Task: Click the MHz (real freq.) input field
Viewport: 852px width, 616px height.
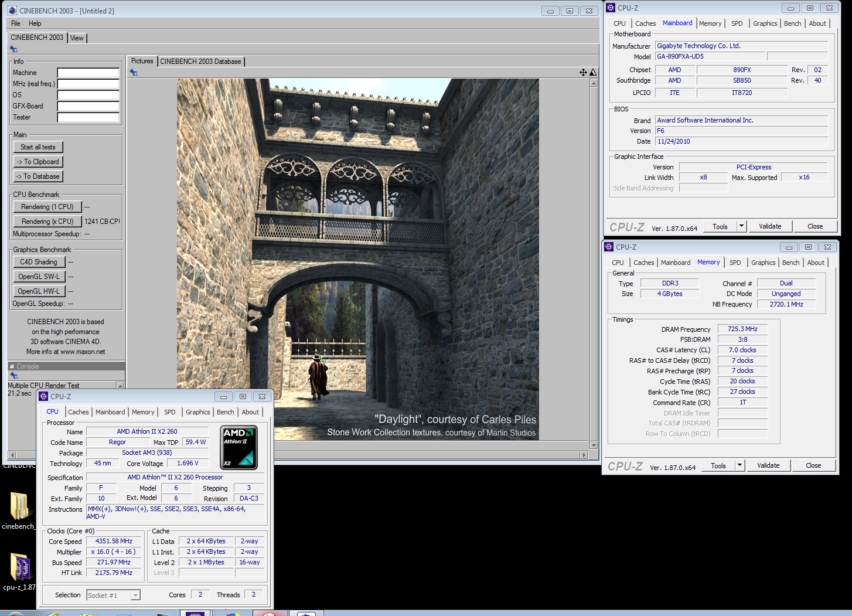Action: pyautogui.click(x=88, y=84)
